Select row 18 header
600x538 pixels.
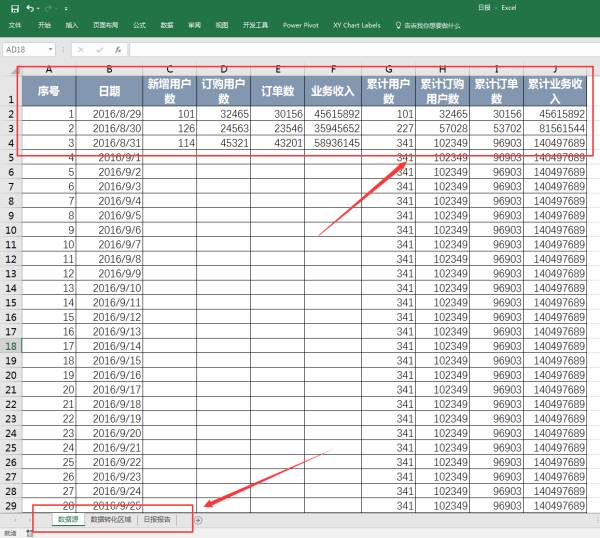pyautogui.click(x=11, y=346)
